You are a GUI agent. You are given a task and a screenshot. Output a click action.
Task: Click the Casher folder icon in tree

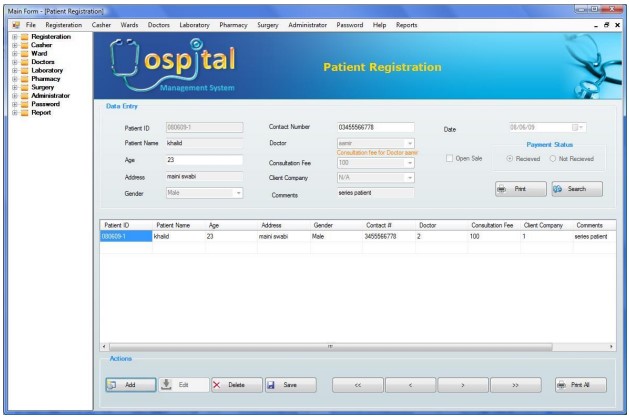[24, 45]
